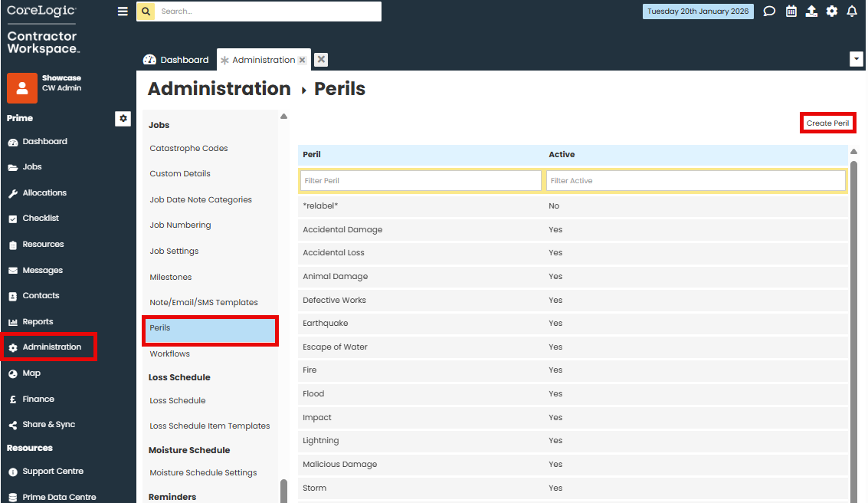
Task: Sort by the Peril column header
Action: click(312, 155)
